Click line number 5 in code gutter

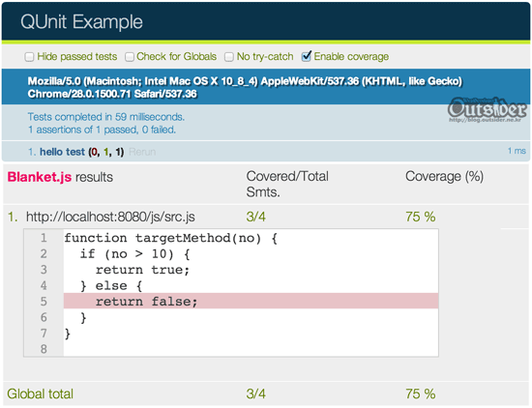point(44,302)
